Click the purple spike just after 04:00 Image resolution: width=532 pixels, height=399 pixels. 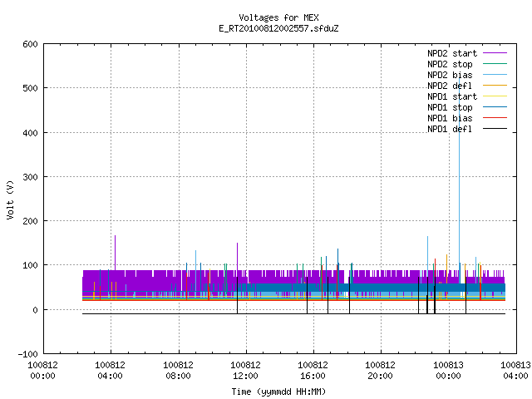point(115,253)
